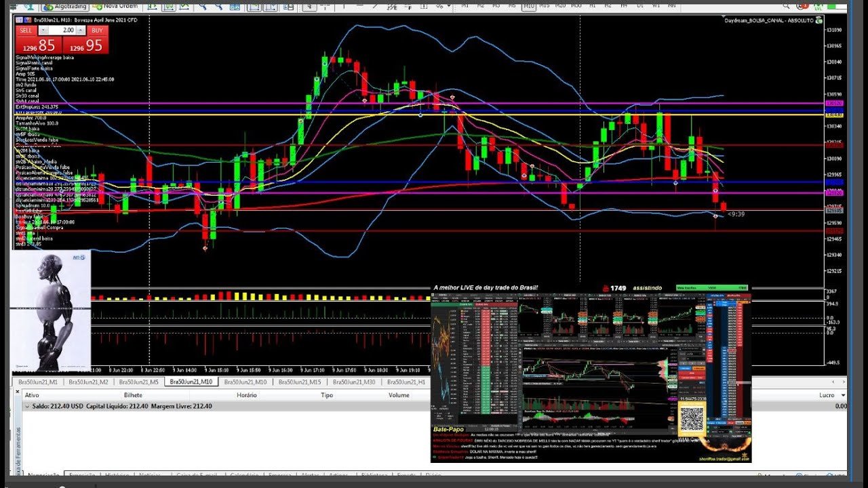Switch chart to bar chart style icon

coord(152,7)
